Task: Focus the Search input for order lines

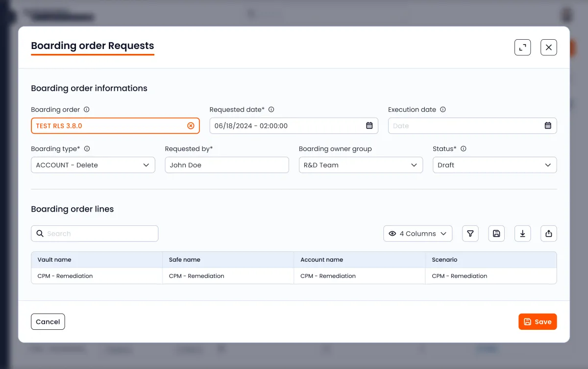Action: [100, 234]
